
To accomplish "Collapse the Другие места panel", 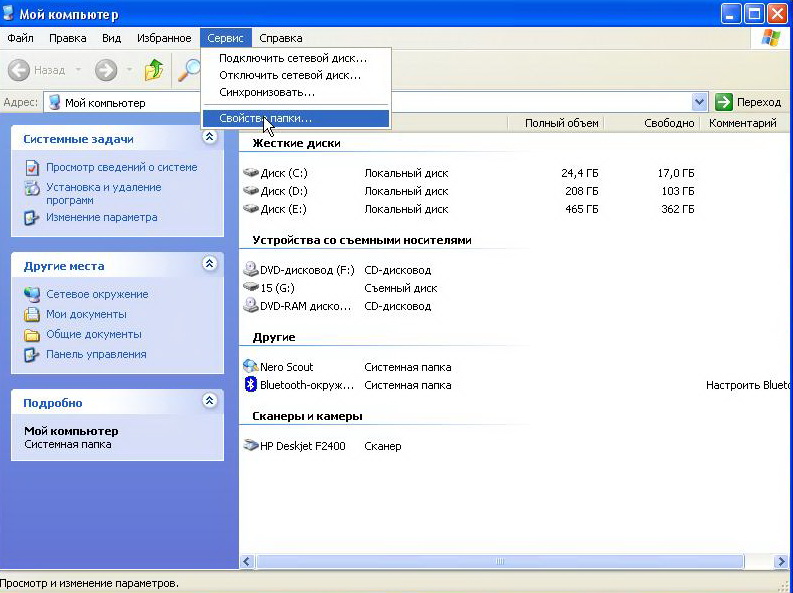I will [x=210, y=263].
